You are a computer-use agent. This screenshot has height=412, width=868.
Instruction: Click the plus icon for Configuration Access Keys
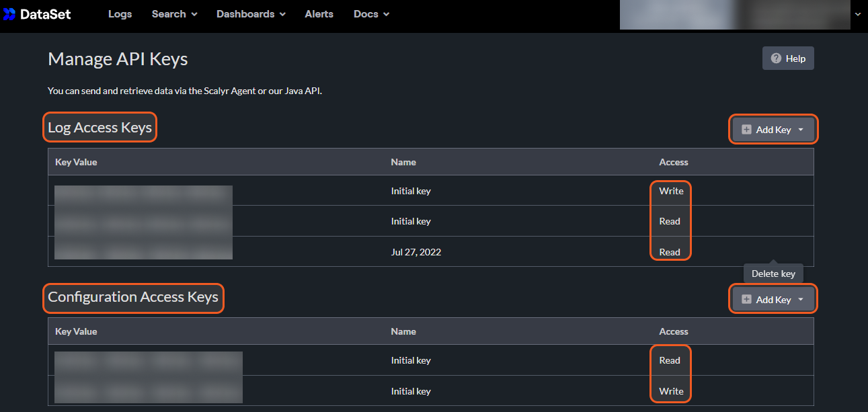(746, 300)
